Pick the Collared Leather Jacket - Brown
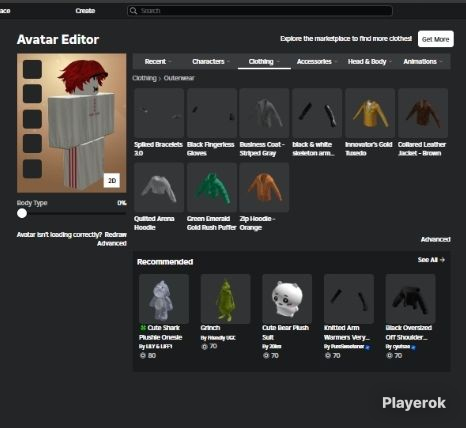The width and height of the screenshot is (466, 428). pos(423,113)
